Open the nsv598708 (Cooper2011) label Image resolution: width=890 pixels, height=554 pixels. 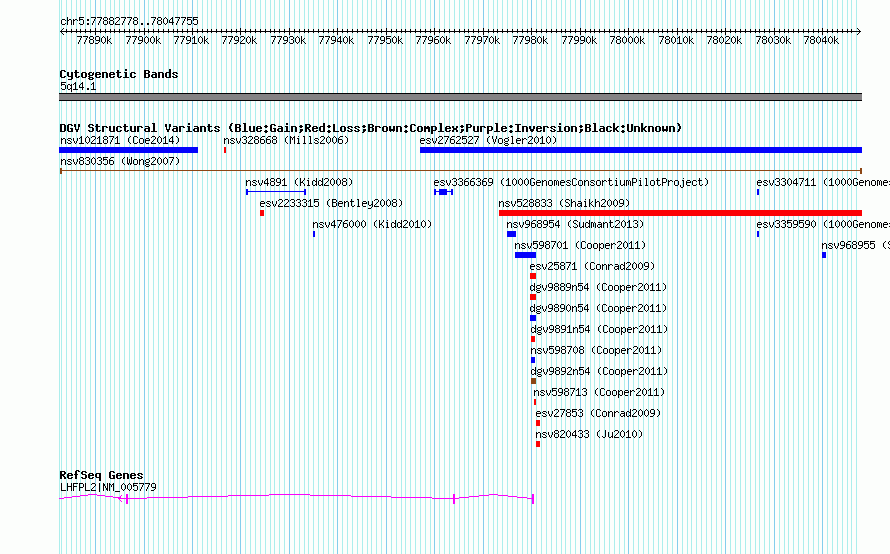point(596,350)
